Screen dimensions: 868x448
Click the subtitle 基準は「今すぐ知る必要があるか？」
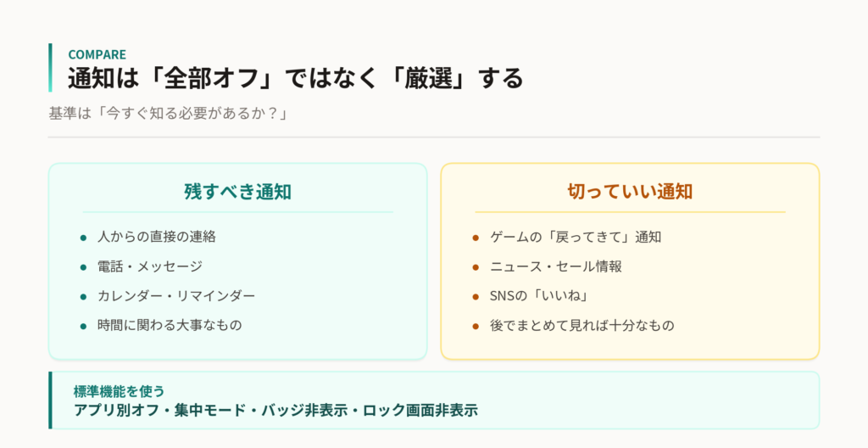point(169,114)
